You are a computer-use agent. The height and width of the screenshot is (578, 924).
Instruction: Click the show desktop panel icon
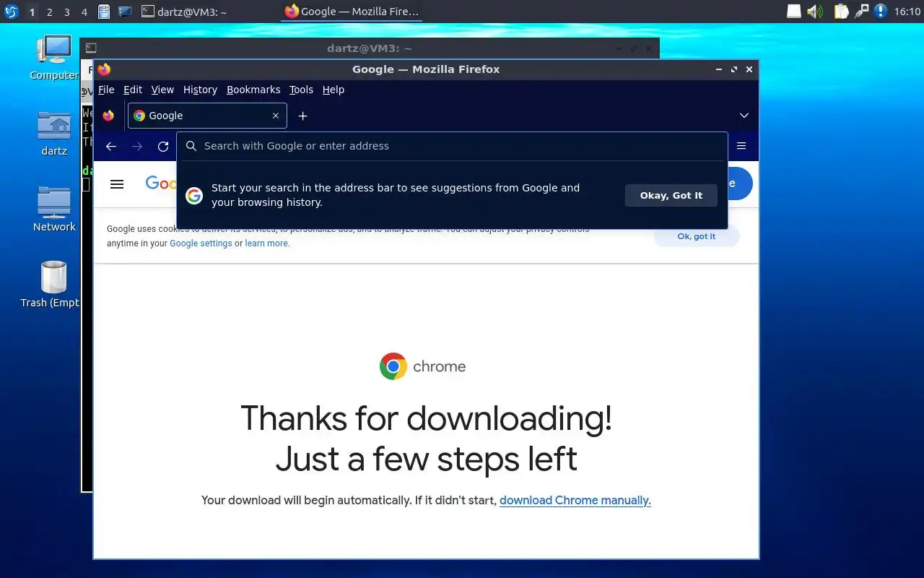pyautogui.click(x=124, y=12)
